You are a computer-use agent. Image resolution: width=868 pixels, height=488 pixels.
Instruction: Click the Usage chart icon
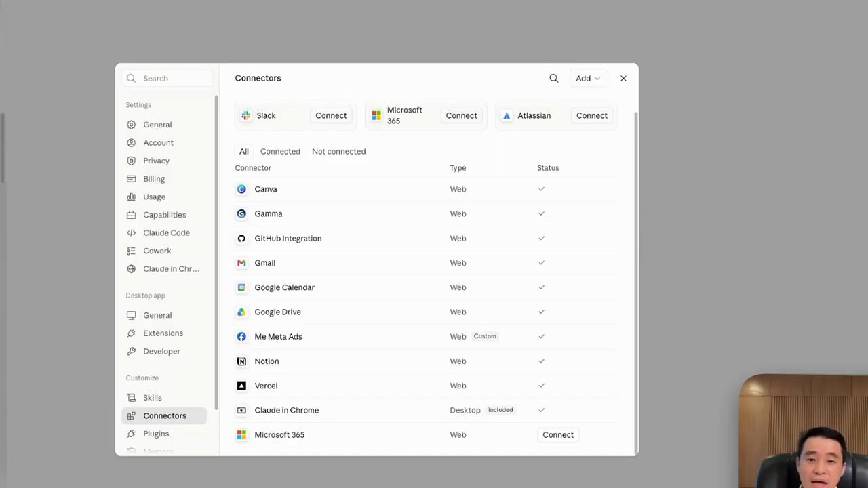(132, 197)
